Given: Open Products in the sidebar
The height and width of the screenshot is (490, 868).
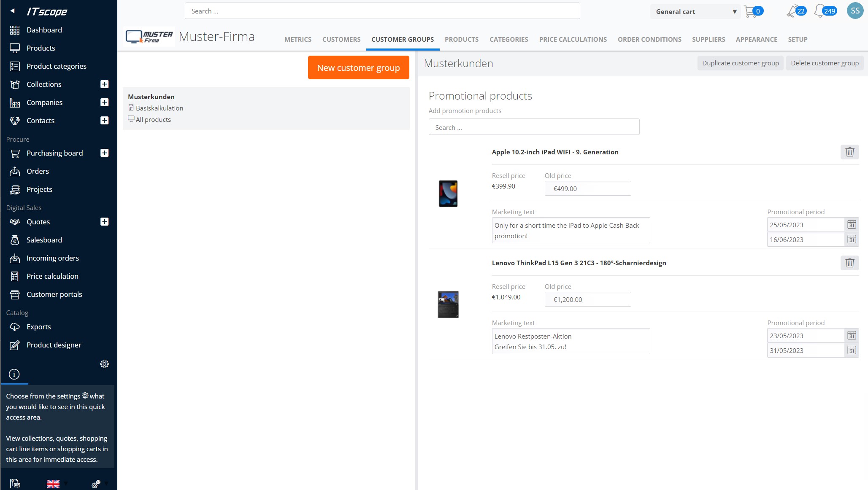Looking at the screenshot, I should [41, 48].
